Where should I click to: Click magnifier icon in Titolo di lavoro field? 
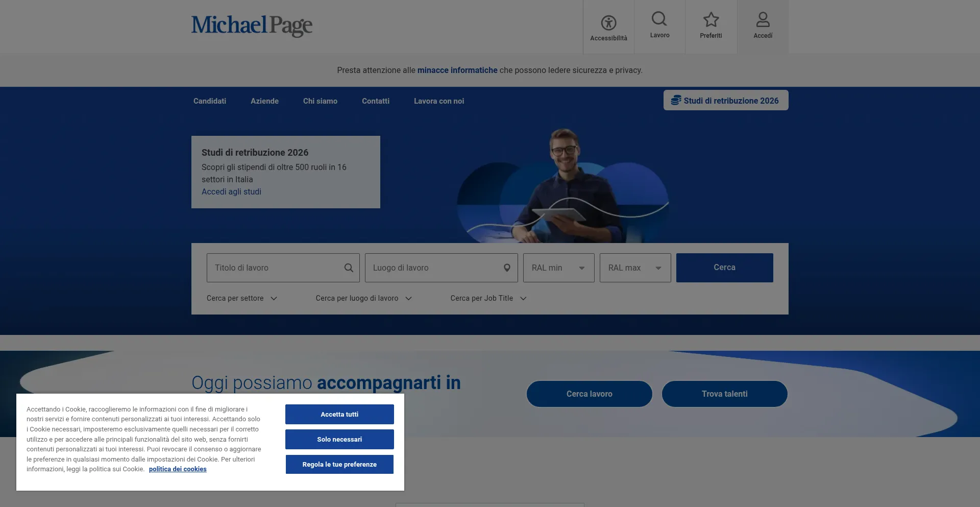(349, 268)
